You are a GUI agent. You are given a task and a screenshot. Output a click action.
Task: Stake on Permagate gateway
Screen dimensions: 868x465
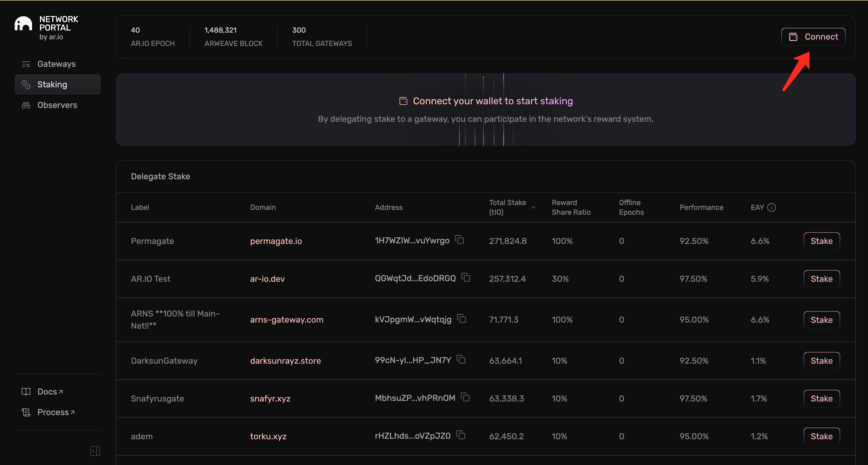(x=821, y=241)
